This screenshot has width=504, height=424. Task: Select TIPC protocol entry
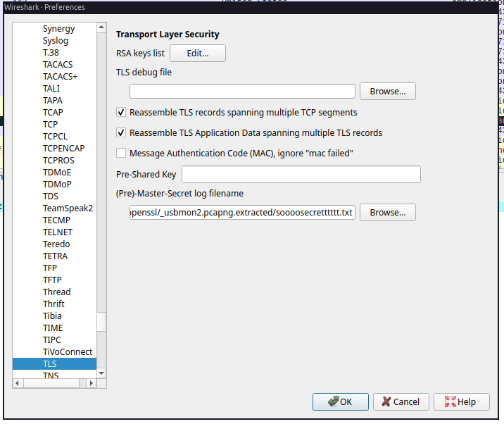coord(52,339)
